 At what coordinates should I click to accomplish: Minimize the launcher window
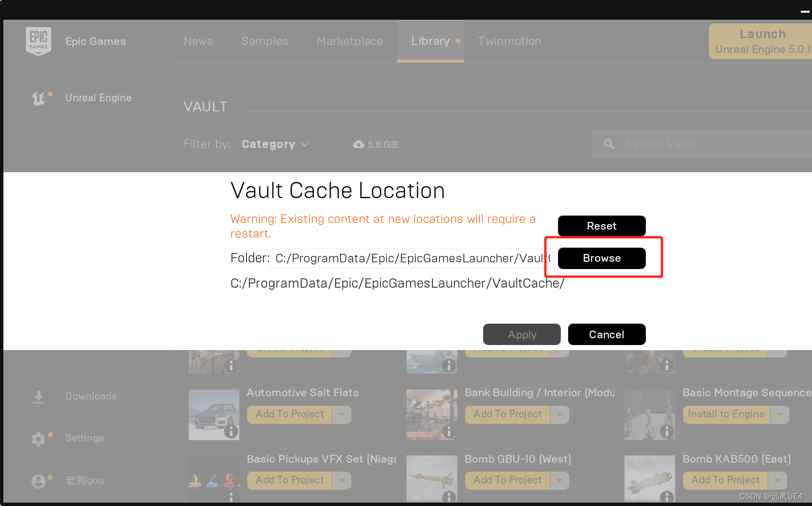coord(805,11)
